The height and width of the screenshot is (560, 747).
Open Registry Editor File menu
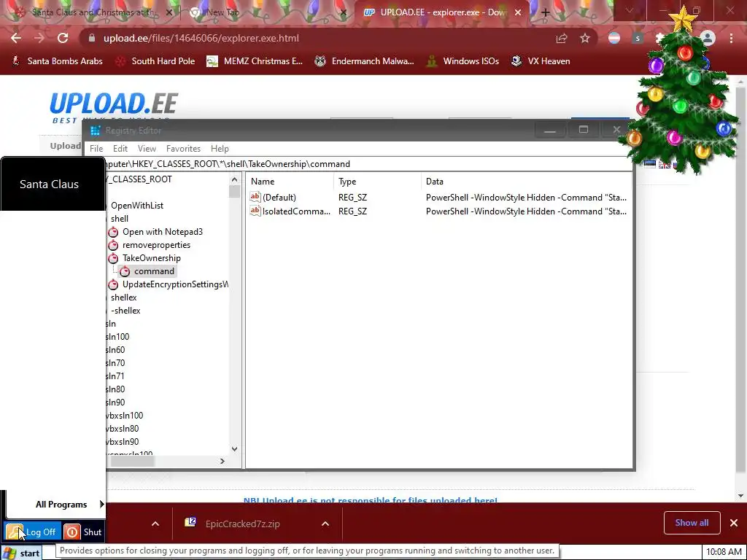(x=96, y=149)
